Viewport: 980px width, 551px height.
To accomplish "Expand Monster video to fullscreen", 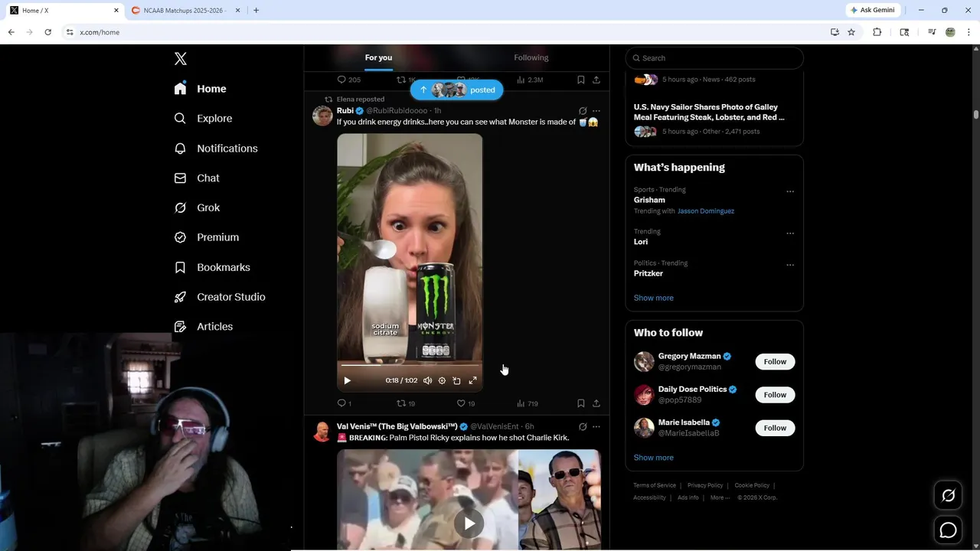I will [472, 380].
